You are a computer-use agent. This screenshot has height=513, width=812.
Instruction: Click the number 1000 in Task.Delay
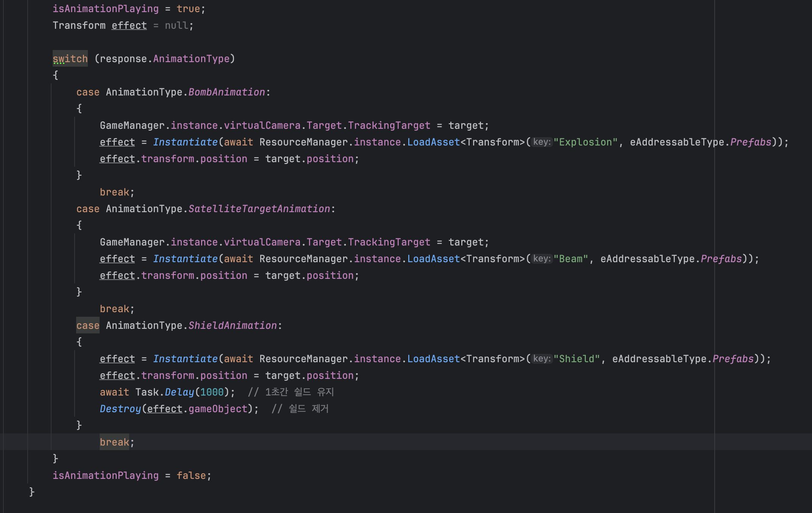(x=212, y=392)
